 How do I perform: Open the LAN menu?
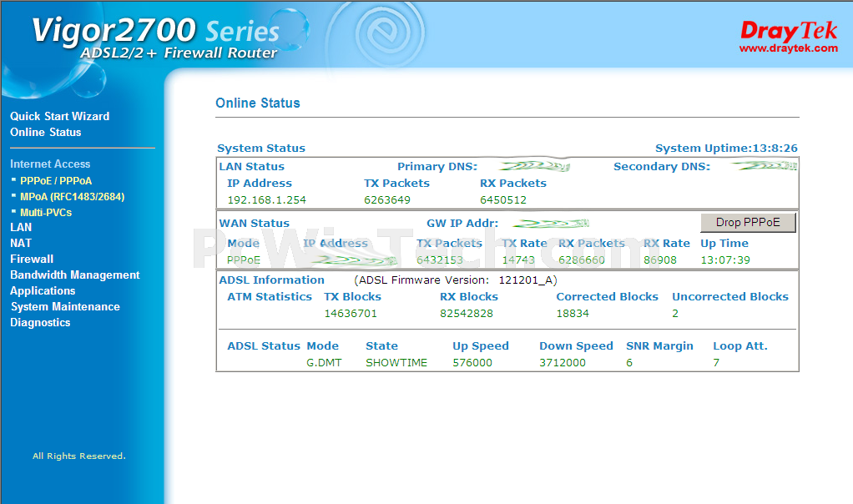coord(21,227)
